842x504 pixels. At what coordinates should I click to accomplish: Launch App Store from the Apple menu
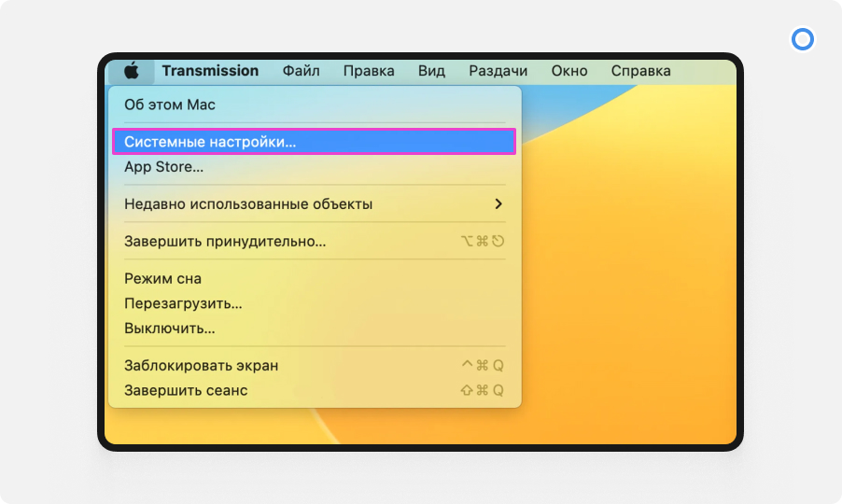(164, 167)
